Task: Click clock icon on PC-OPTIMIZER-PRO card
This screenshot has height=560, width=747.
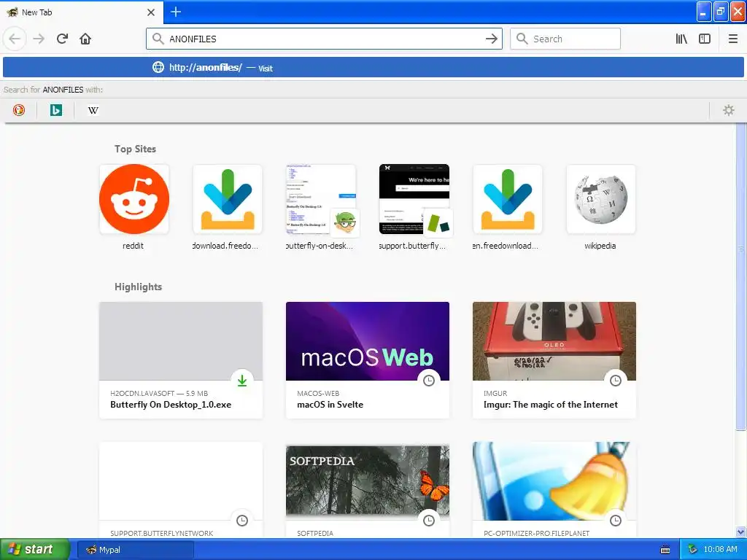Action: tap(616, 521)
